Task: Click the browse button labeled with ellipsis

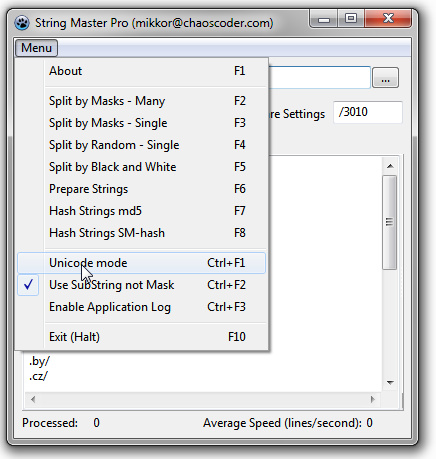Action: (x=385, y=78)
